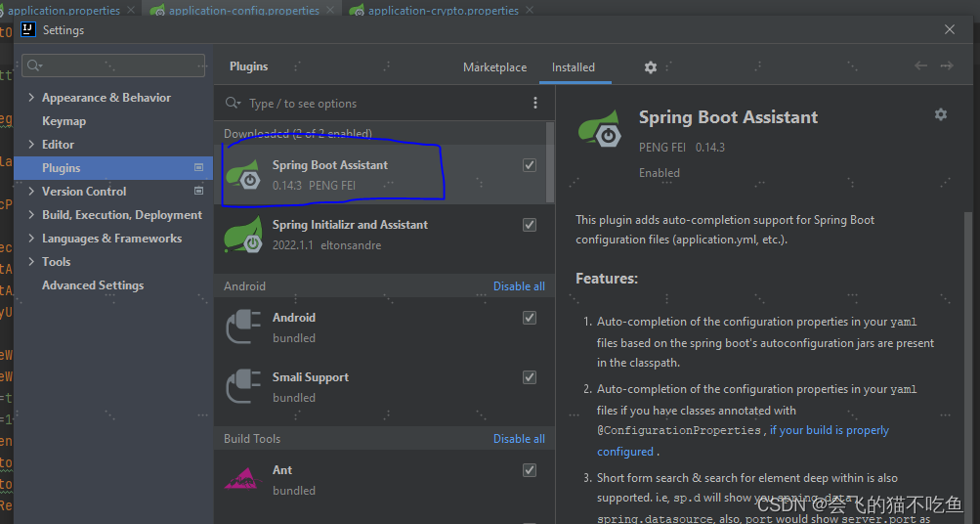Select Plugins in settings tree
980x524 pixels.
(113, 167)
